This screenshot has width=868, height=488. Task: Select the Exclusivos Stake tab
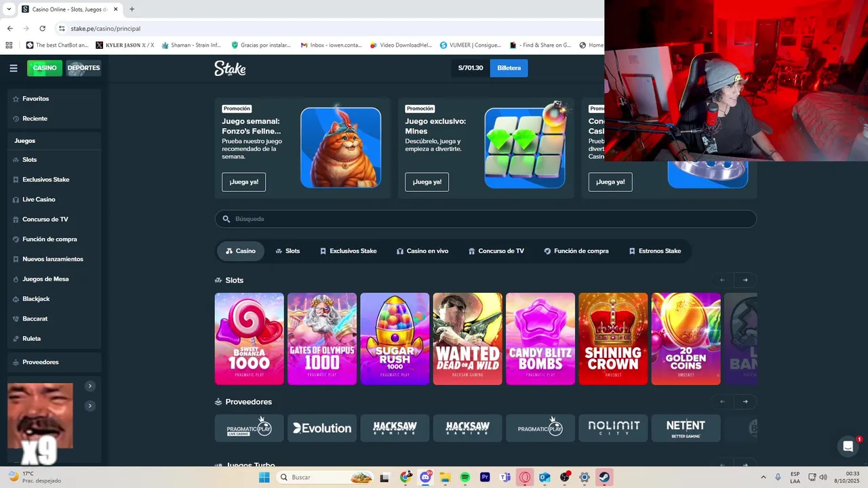(348, 251)
